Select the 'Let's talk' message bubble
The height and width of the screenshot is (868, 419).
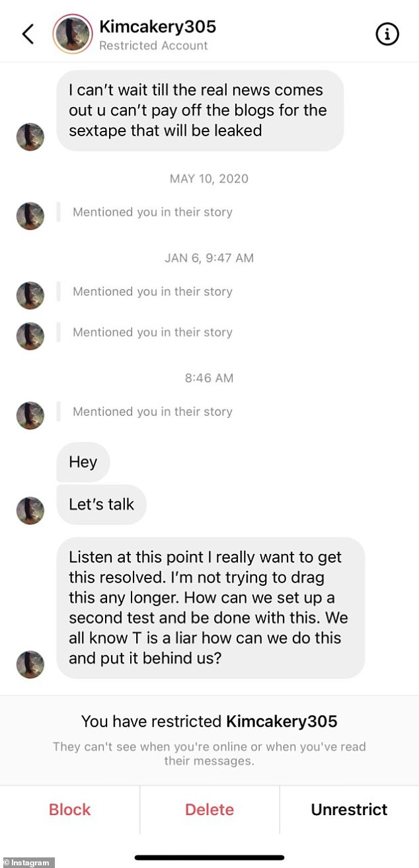click(x=101, y=504)
